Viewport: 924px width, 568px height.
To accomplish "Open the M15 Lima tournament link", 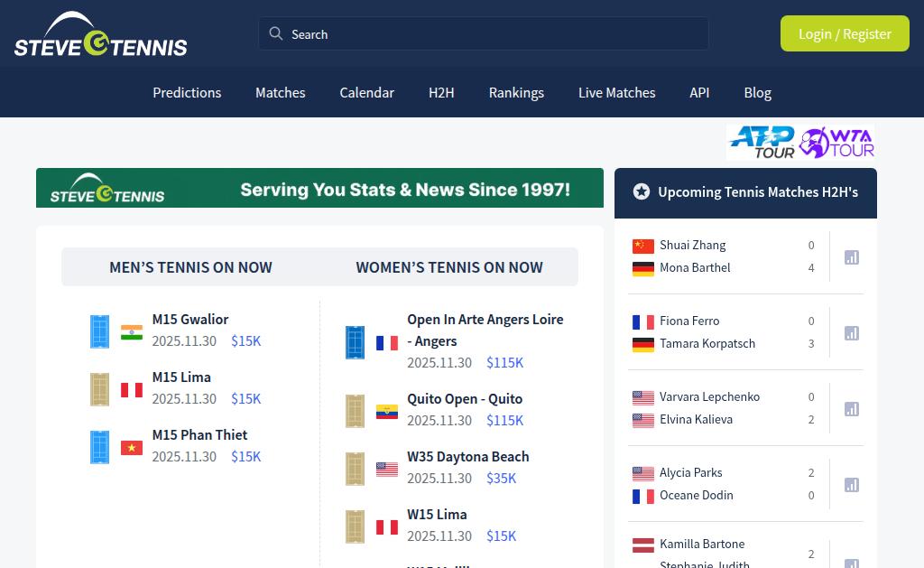I will point(181,377).
